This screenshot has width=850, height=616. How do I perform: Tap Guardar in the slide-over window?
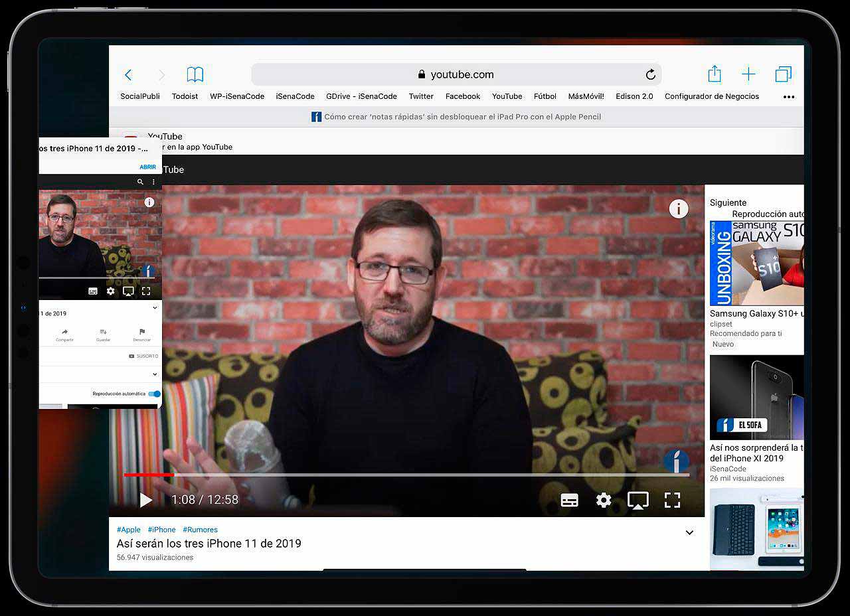(x=103, y=335)
